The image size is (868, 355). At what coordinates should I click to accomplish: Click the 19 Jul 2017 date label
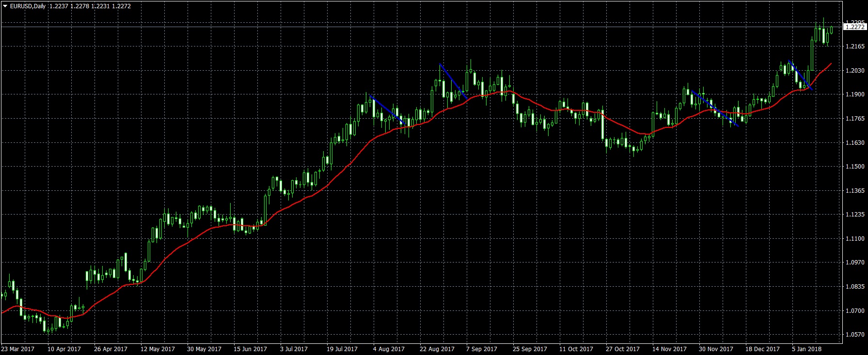coord(342,349)
